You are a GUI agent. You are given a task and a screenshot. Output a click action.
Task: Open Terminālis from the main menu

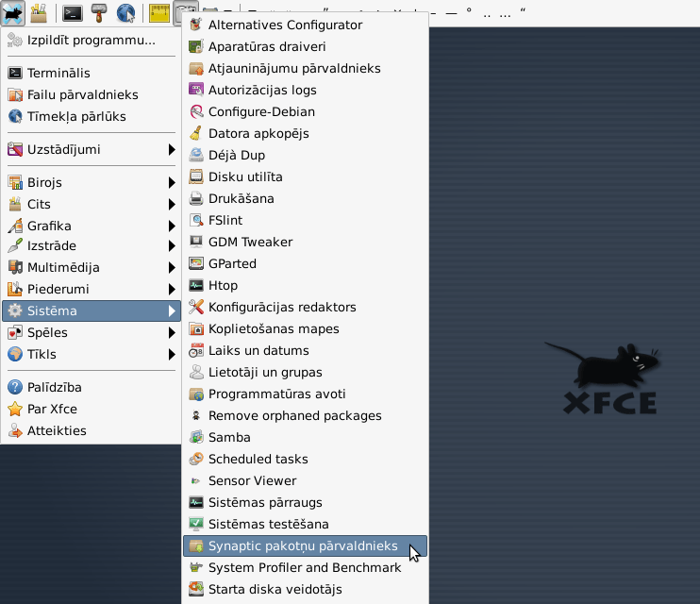[92, 73]
